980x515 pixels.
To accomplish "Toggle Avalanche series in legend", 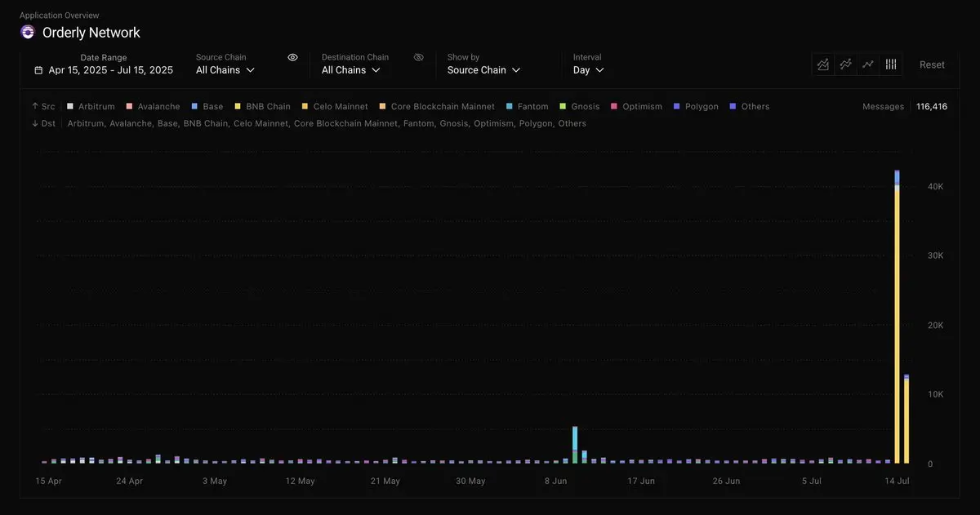I will [153, 106].
